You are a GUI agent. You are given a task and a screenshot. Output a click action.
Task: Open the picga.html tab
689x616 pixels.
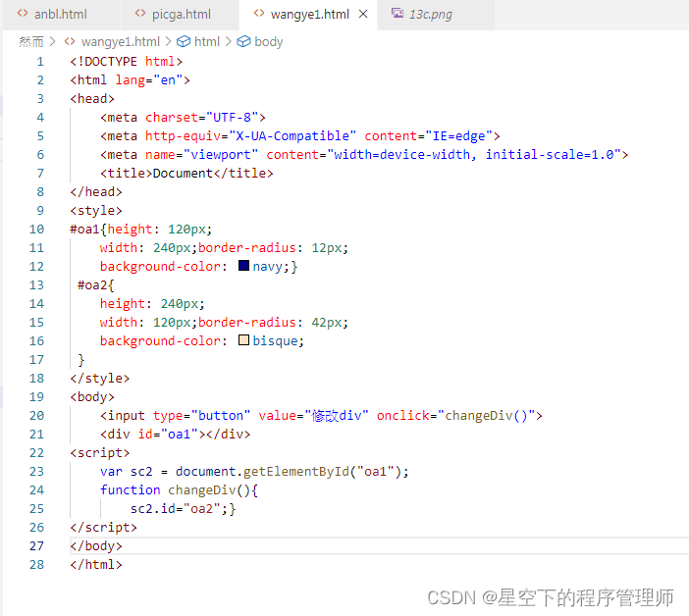pyautogui.click(x=181, y=15)
